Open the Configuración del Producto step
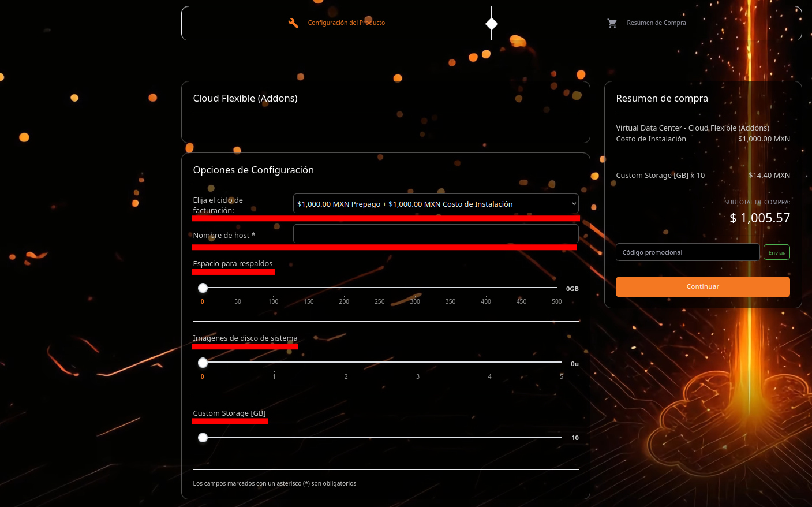The image size is (812, 507). tap(346, 23)
